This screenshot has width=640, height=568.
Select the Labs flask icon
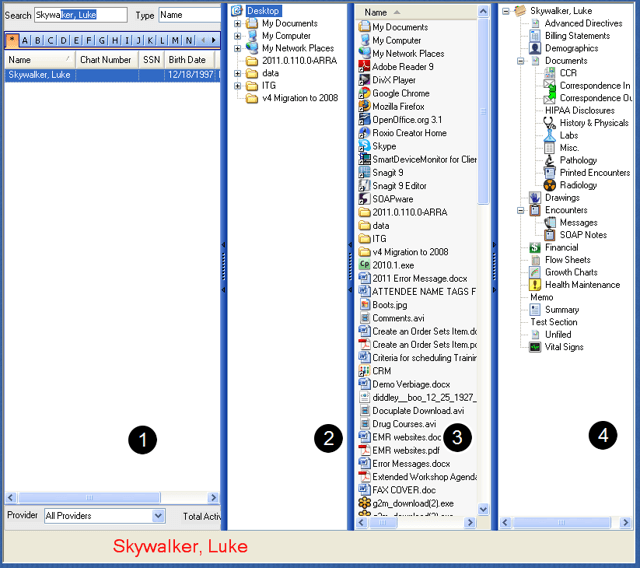(x=550, y=135)
